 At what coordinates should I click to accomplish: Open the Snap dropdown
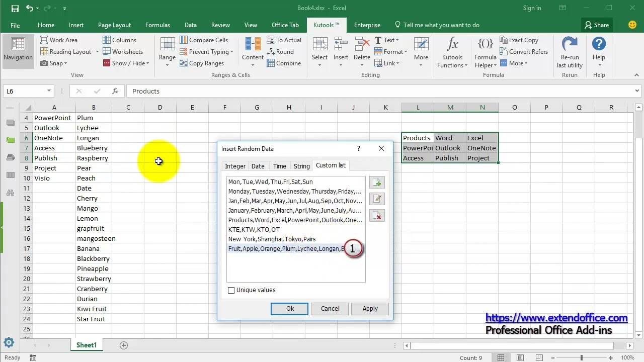pyautogui.click(x=54, y=63)
